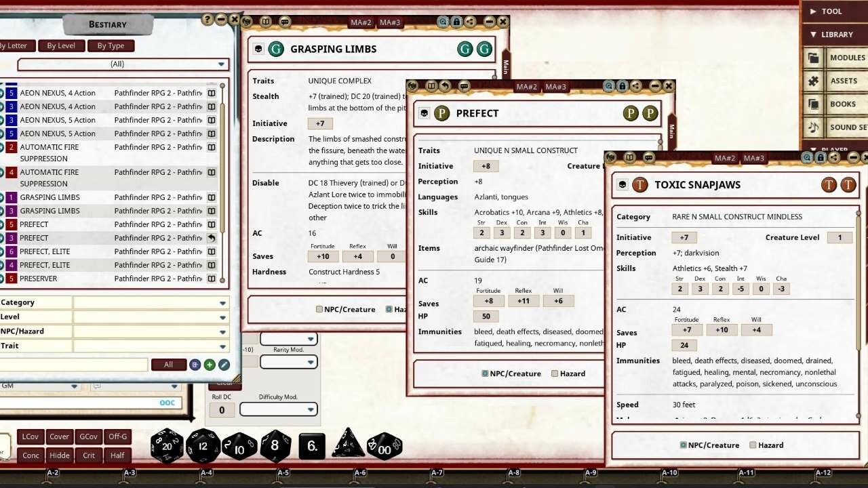Screen dimensions: 868x488
Task: Select the edit pencil in Bestiary
Action: (x=223, y=364)
